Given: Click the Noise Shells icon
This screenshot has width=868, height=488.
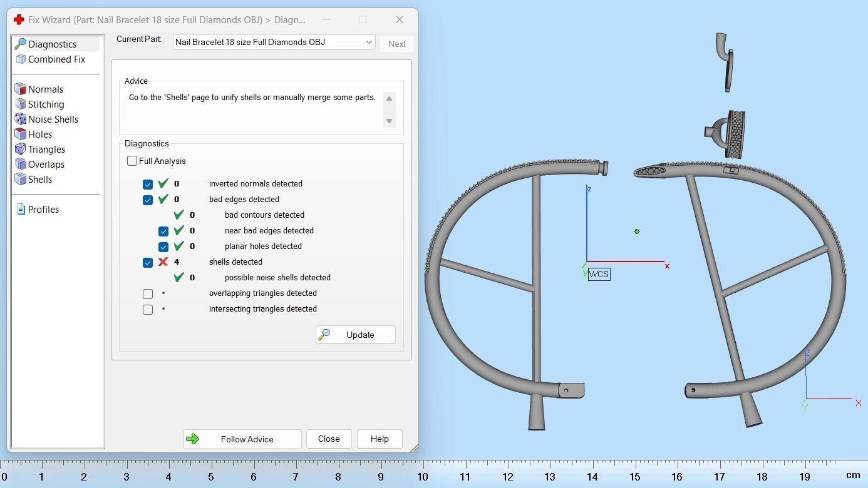Looking at the screenshot, I should click(x=20, y=119).
